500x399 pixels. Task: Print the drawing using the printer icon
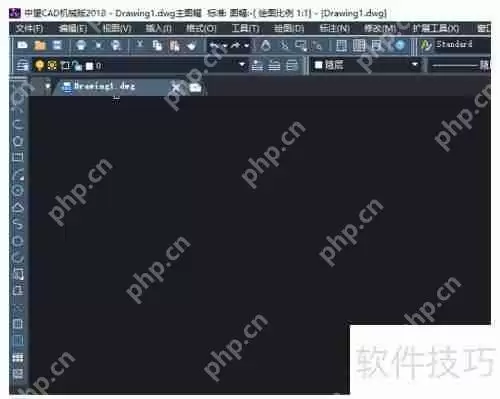(81, 45)
